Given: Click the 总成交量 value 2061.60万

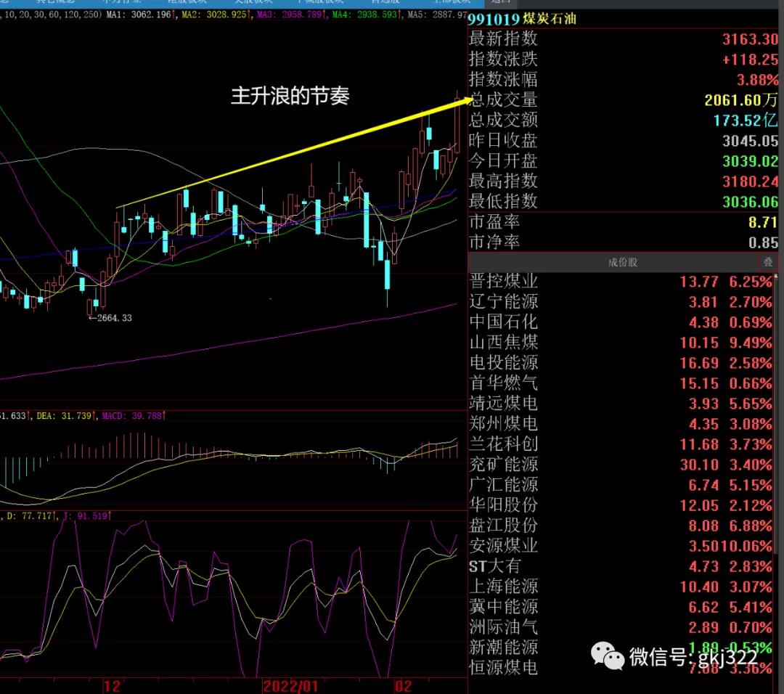Looking at the screenshot, I should click(741, 100).
